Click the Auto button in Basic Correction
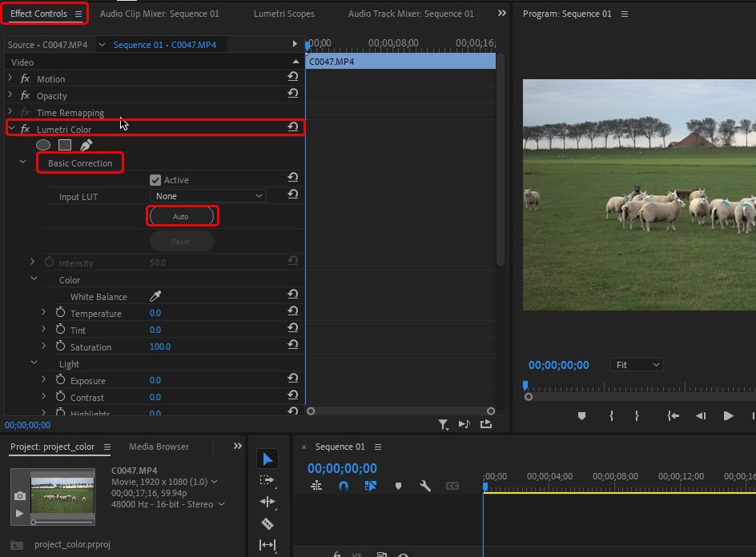This screenshot has width=756, height=557. pos(182,216)
